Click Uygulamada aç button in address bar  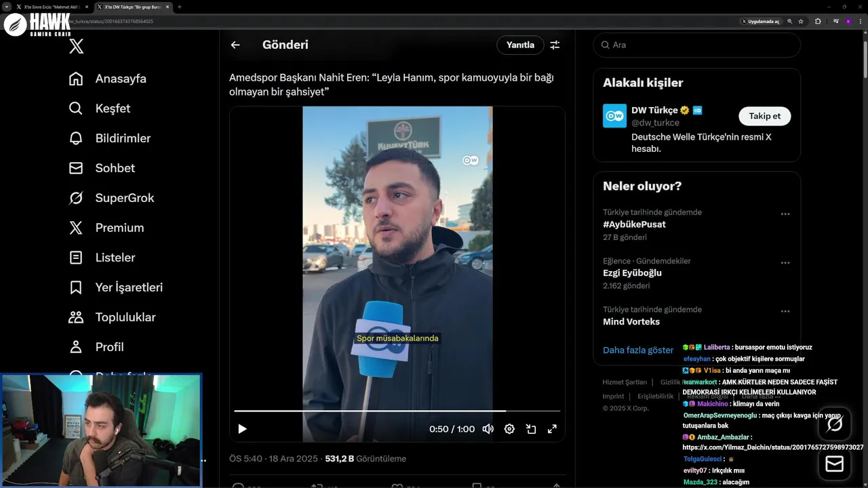(761, 21)
